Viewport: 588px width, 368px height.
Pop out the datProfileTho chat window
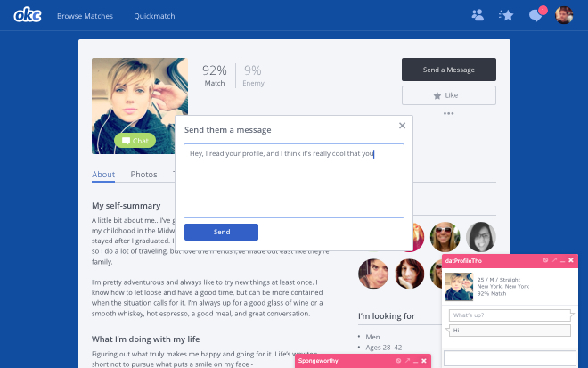pos(554,260)
